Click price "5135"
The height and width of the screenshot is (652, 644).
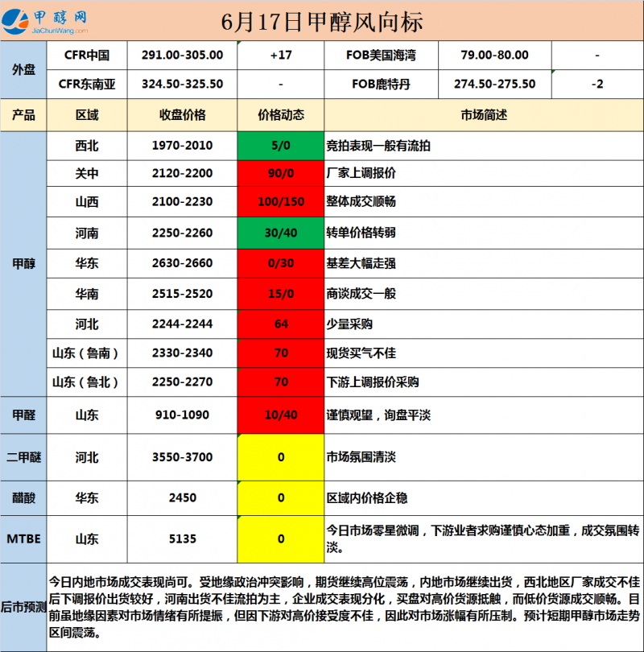[x=182, y=539]
